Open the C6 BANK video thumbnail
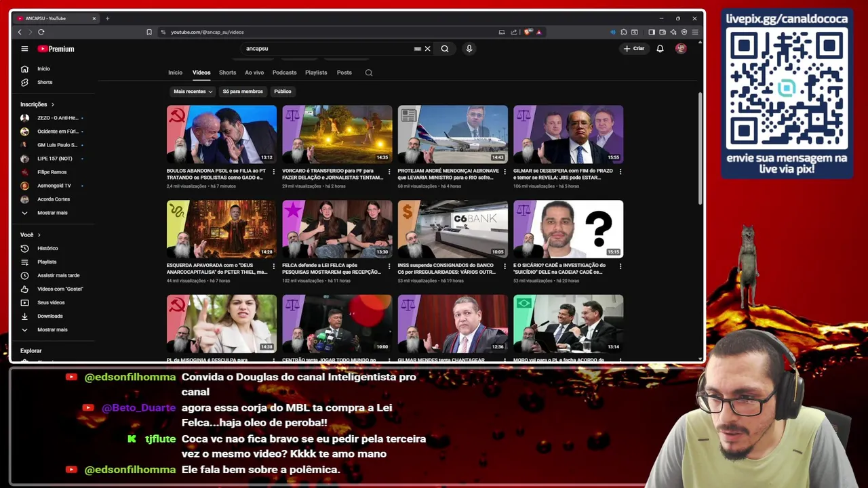 [x=453, y=229]
